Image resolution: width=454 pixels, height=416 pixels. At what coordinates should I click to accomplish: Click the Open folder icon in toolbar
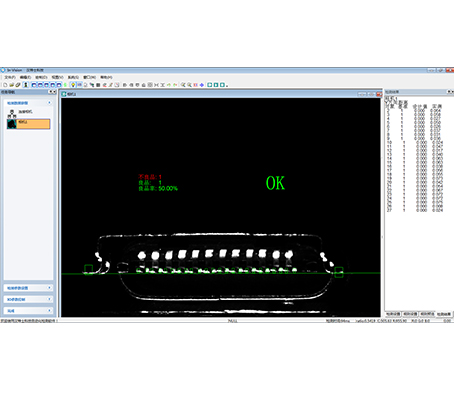click(12, 85)
